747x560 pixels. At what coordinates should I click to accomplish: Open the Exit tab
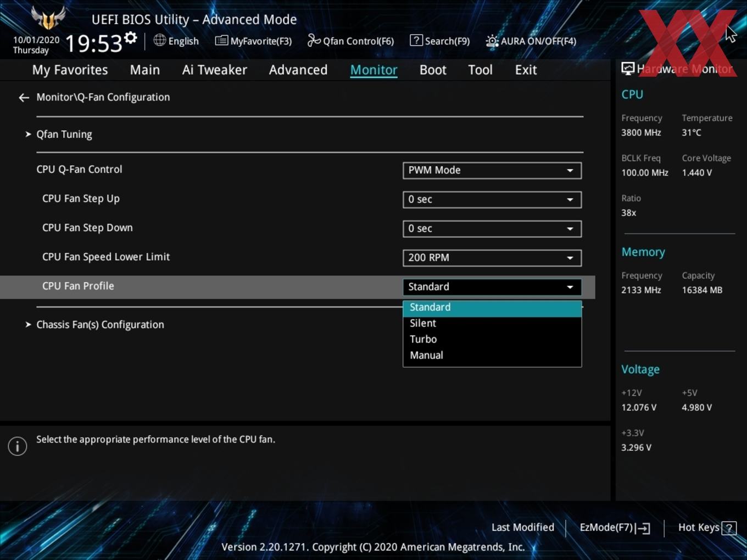(526, 70)
